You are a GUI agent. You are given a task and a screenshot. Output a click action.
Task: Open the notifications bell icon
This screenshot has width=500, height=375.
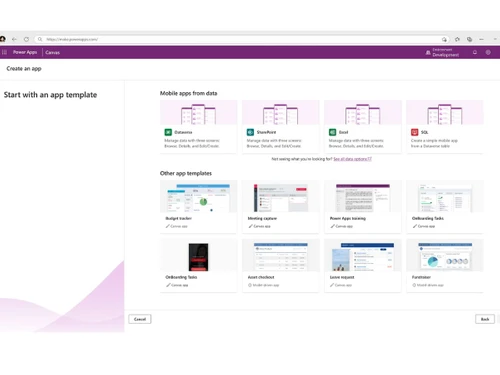click(x=475, y=52)
